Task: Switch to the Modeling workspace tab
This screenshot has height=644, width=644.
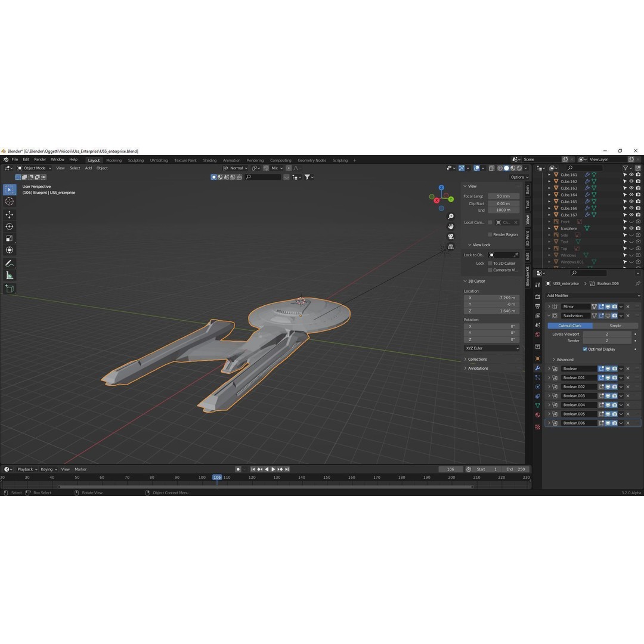Action: point(114,160)
